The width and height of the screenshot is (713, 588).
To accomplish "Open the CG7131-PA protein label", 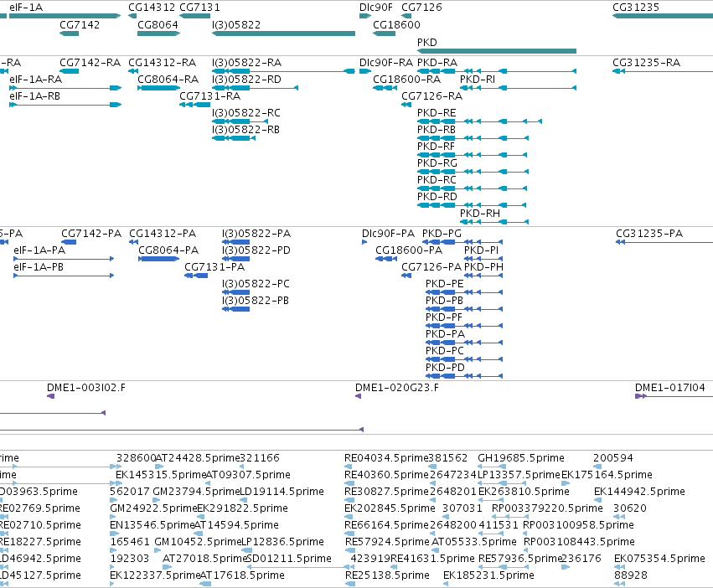I will point(214,267).
